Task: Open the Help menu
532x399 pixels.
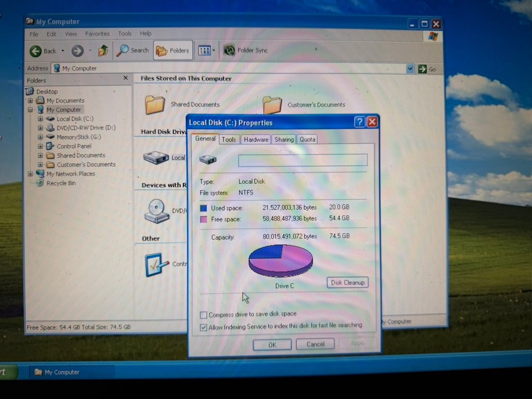Action: (145, 33)
